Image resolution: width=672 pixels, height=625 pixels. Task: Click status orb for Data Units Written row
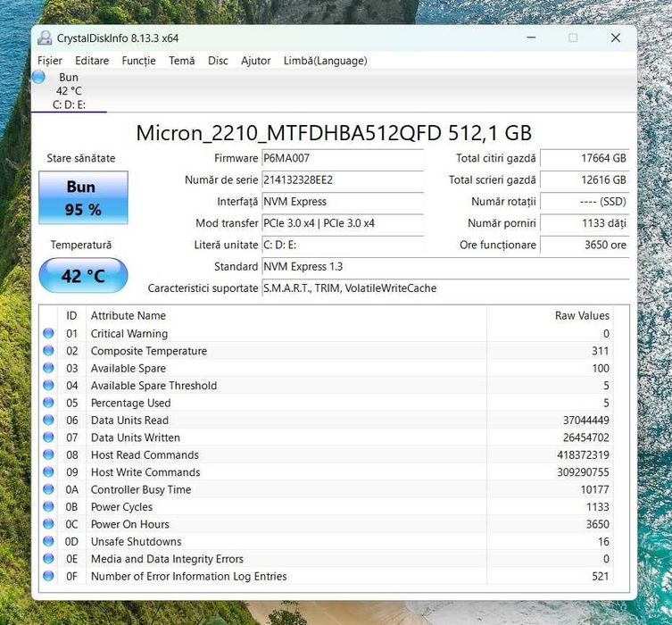coord(48,437)
